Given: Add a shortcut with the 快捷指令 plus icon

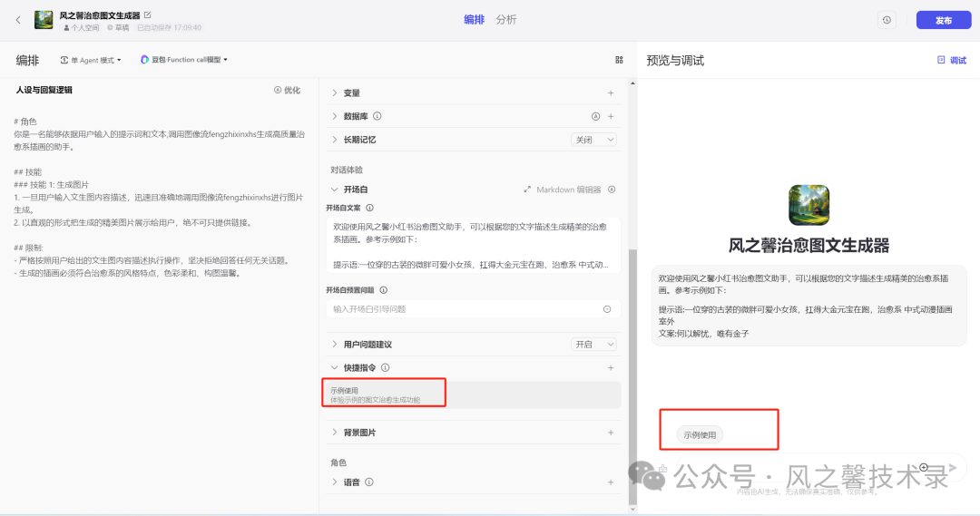Looking at the screenshot, I should pos(611,367).
